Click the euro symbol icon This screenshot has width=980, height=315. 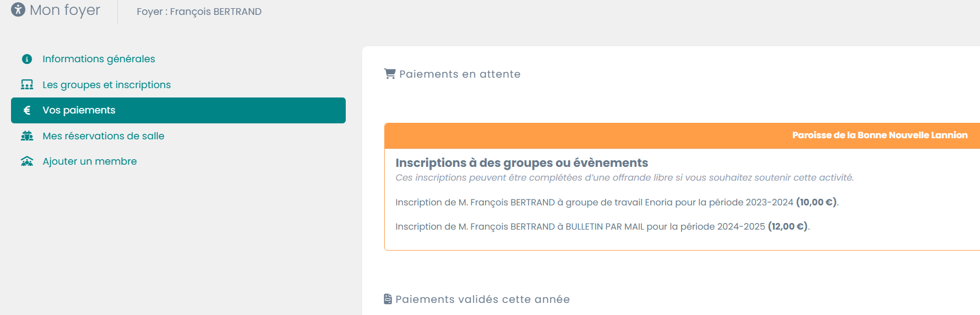[x=26, y=111]
